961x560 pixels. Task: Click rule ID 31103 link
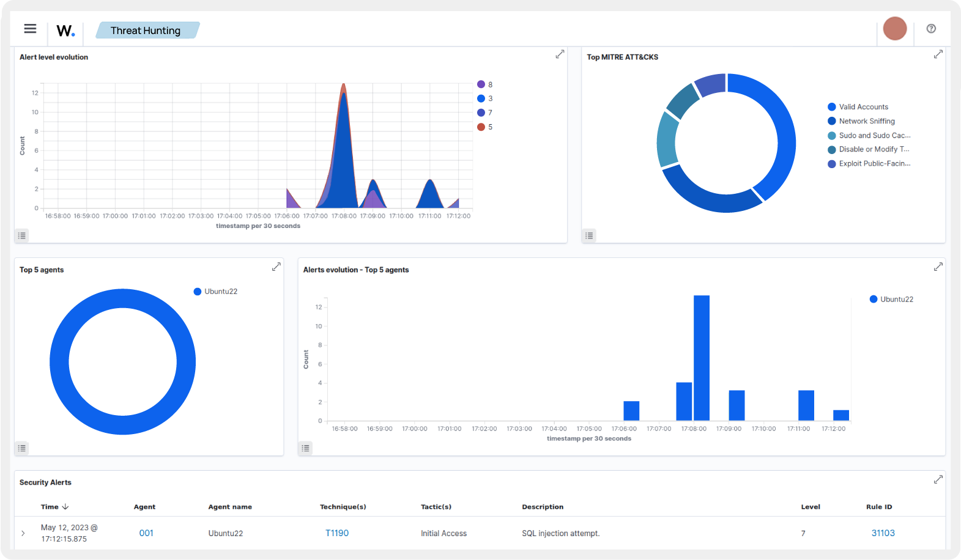point(883,533)
